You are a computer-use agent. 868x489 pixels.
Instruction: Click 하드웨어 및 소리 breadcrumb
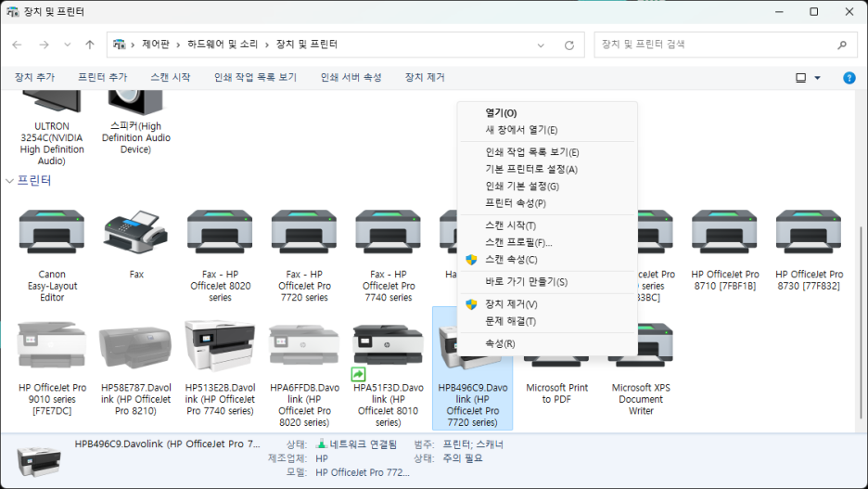[x=223, y=45]
